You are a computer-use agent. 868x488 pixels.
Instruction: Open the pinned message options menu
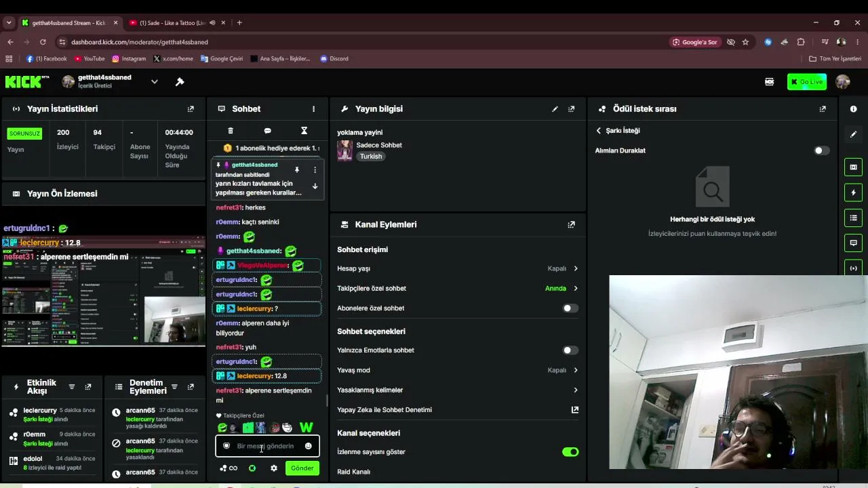click(315, 170)
